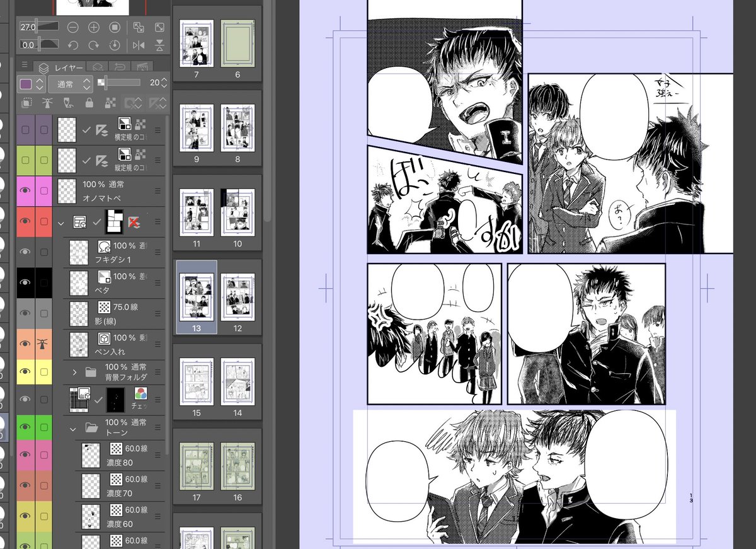The image size is (756, 549).
Task: Flip the canvas horizontally
Action: click(x=139, y=45)
